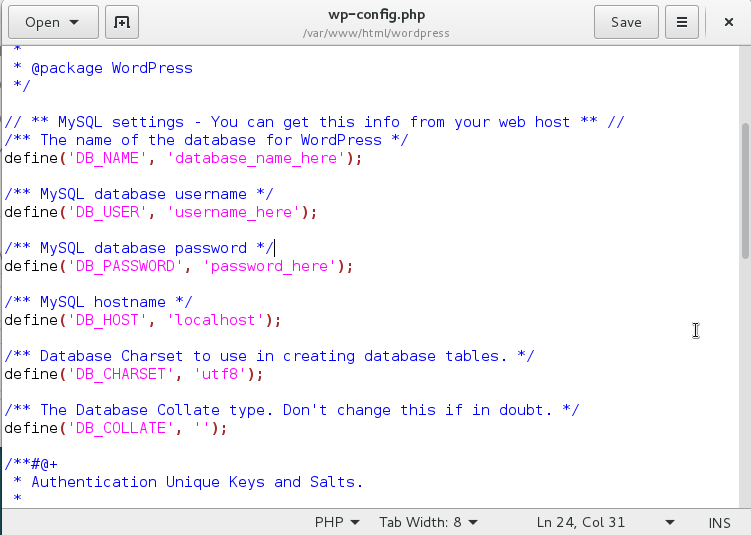Click the vertical scrollbar thumb
This screenshot has height=535, width=751.
point(745,191)
